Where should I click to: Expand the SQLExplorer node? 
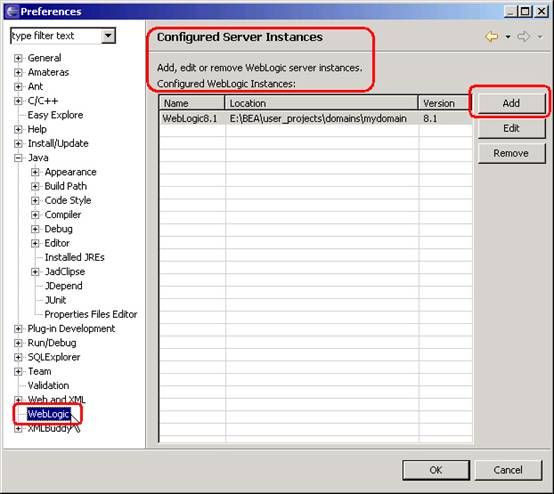click(18, 357)
